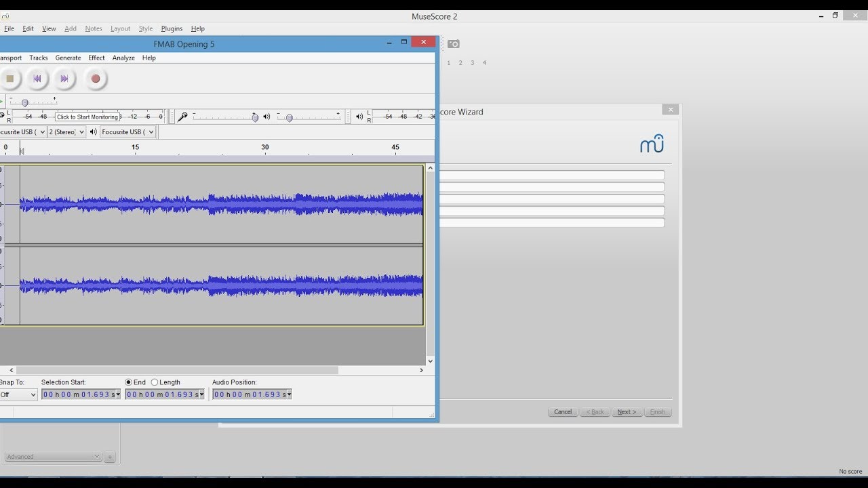Image resolution: width=868 pixels, height=488 pixels.
Task: Select voice 2 in the MuseScore toolbar
Action: [x=460, y=63]
